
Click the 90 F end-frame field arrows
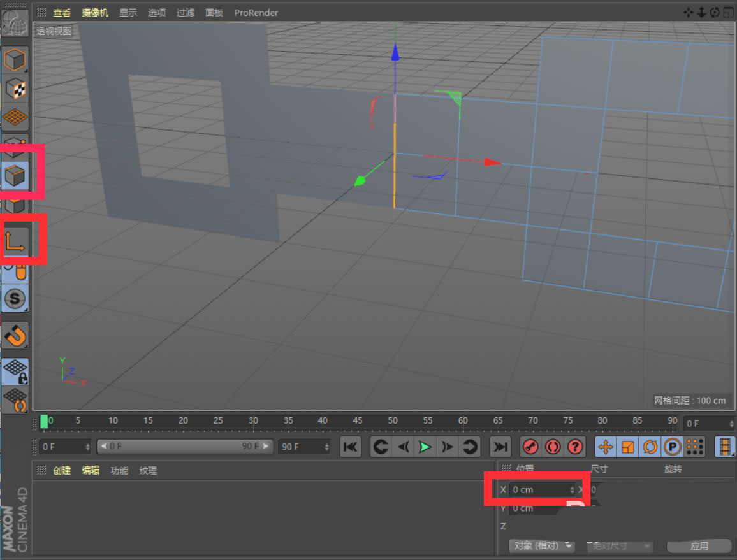point(326,447)
